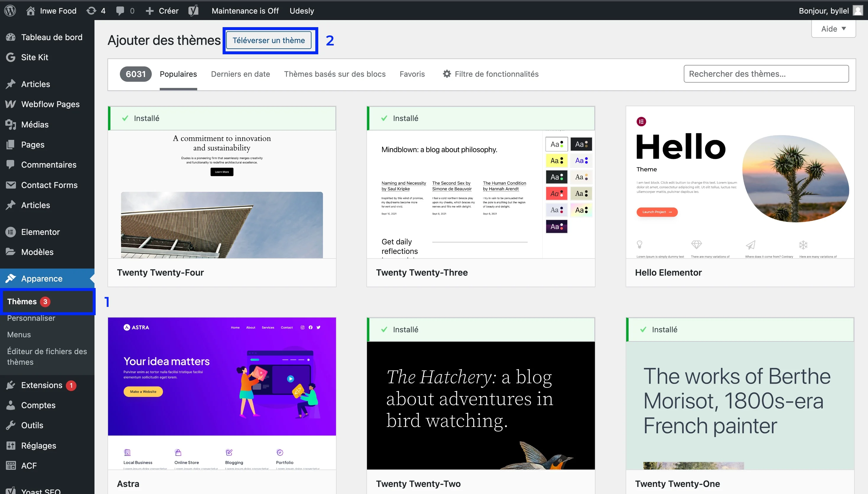This screenshot has height=494, width=868.
Task: Click the Hello Elementor theme name
Action: 668,272
